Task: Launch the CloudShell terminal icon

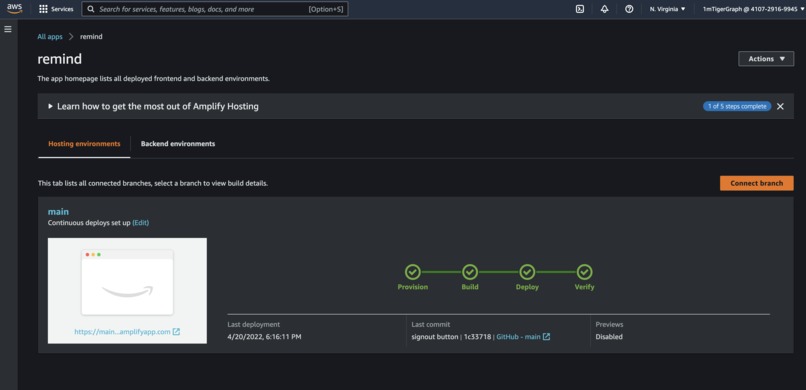Action: (x=579, y=9)
